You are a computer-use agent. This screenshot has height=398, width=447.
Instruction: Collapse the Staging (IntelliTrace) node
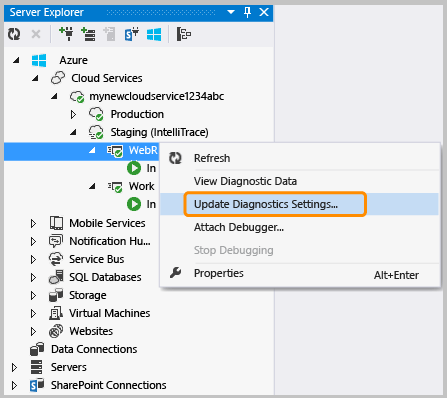coord(73,132)
